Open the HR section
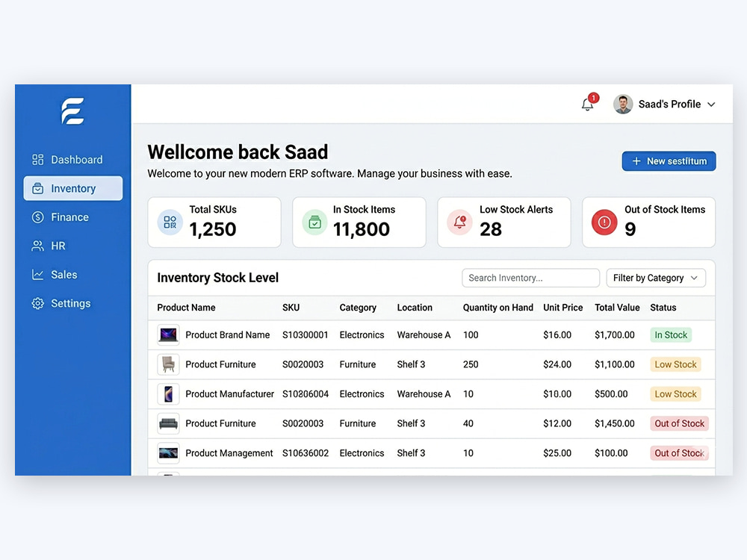This screenshot has height=560, width=747. [x=73, y=246]
